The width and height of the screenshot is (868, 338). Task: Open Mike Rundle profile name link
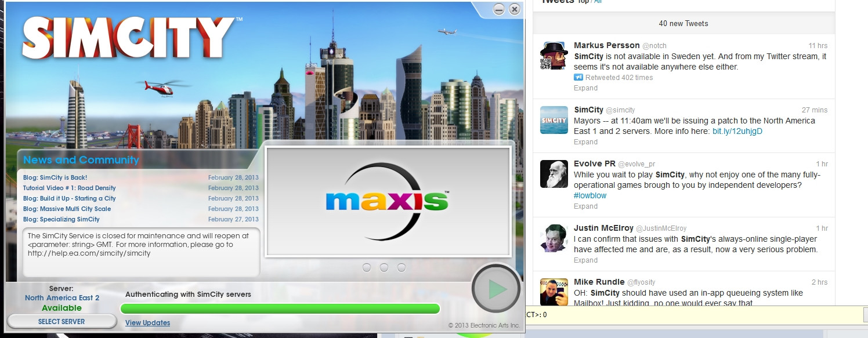pyautogui.click(x=599, y=282)
